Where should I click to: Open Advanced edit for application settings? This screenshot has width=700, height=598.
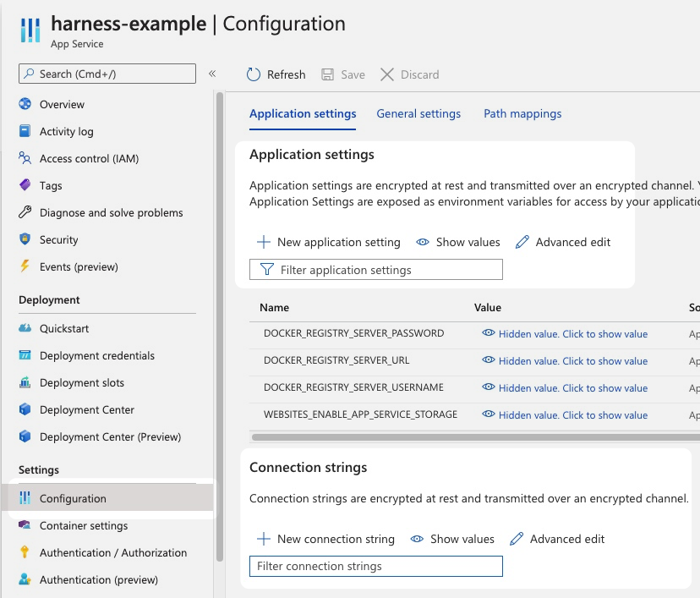[x=563, y=242]
